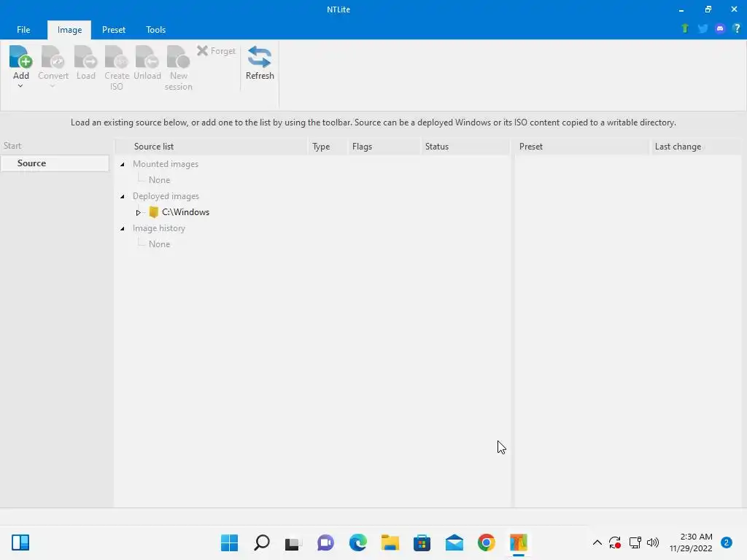Image resolution: width=747 pixels, height=560 pixels.
Task: Open the Mail app from taskbar
Action: pyautogui.click(x=454, y=542)
